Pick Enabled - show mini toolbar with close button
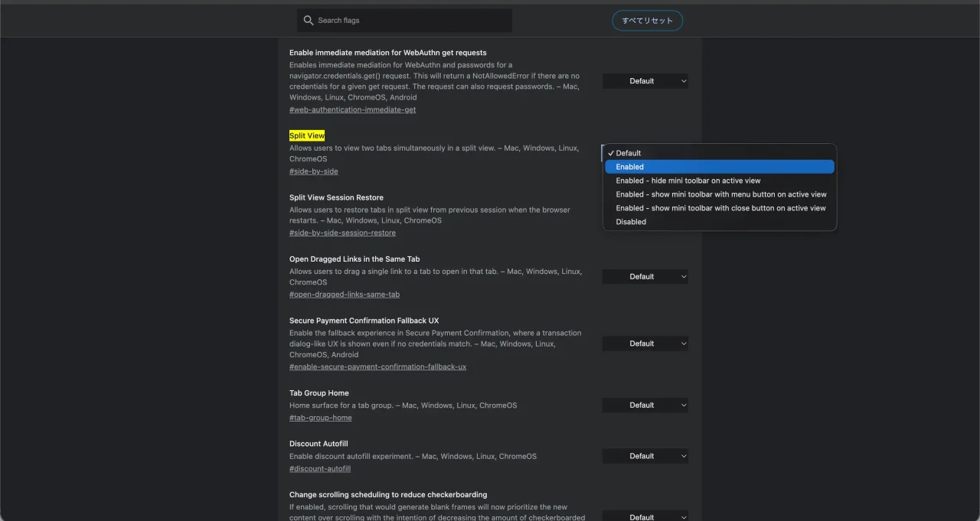Screen dimensions: 980x521 pyautogui.click(x=720, y=208)
